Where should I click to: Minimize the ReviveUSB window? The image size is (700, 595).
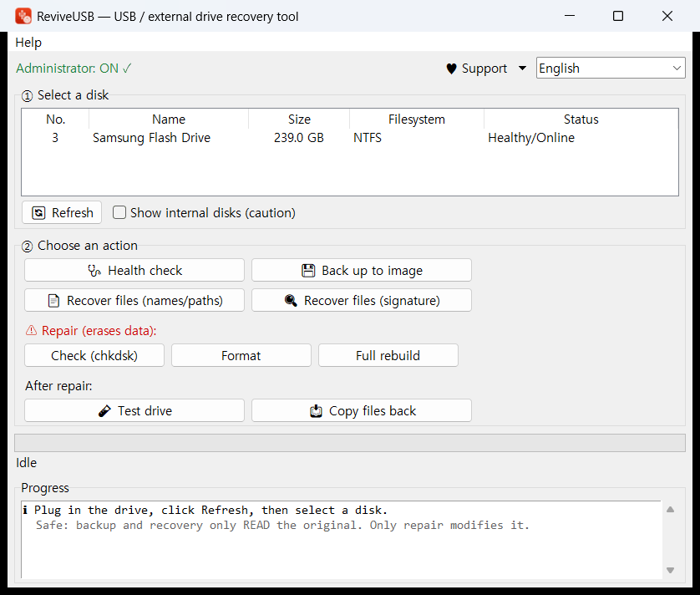click(569, 16)
